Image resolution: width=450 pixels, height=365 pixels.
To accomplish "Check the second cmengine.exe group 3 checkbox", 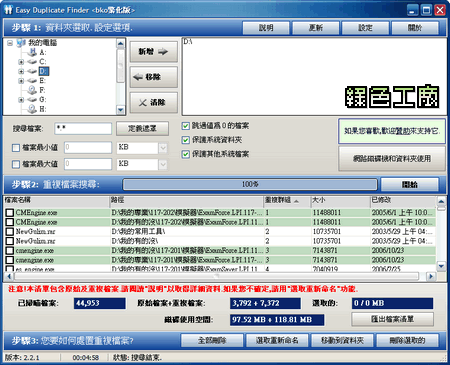I will click(10, 260).
